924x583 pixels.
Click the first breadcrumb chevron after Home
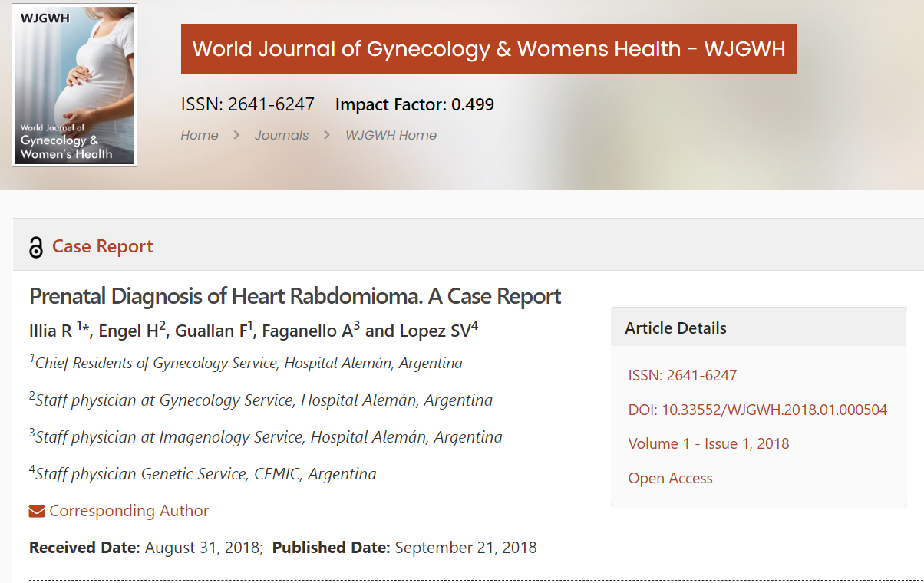pyautogui.click(x=236, y=135)
